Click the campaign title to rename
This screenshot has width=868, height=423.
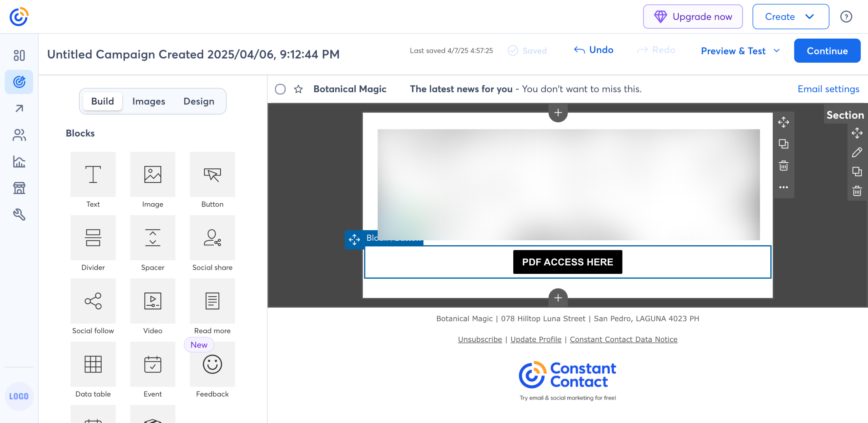193,54
